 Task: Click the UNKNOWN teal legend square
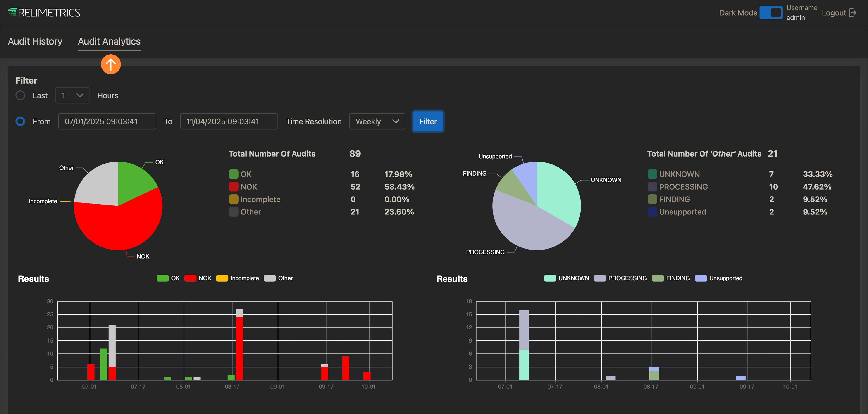tap(652, 174)
